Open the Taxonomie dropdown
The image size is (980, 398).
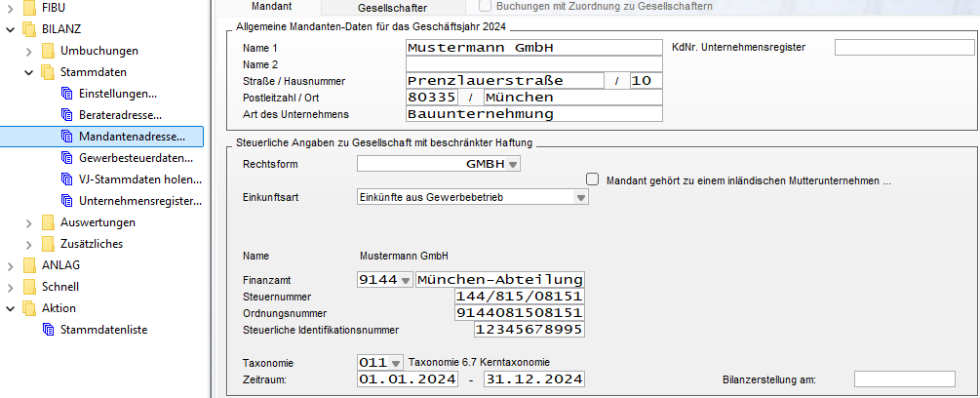pos(396,362)
